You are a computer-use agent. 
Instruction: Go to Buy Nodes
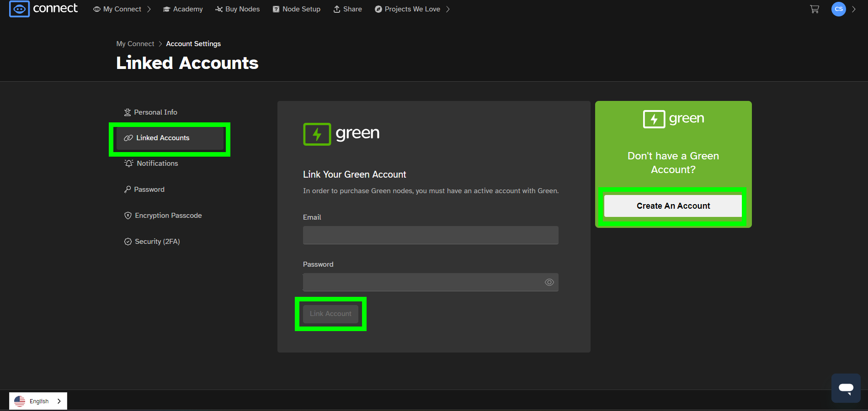[237, 9]
